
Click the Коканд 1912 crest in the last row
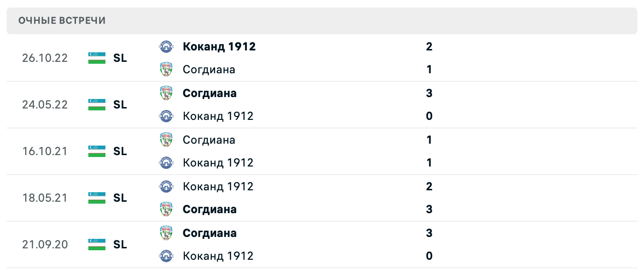(166, 255)
